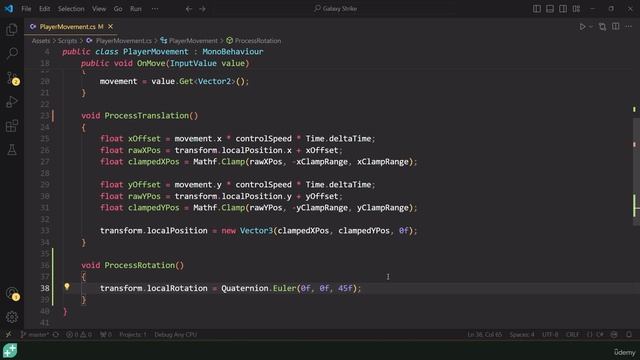Toggle the primary side bar layout

(x=537, y=9)
